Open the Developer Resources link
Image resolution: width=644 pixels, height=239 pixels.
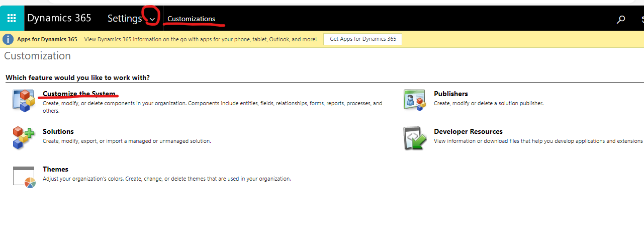coord(468,131)
